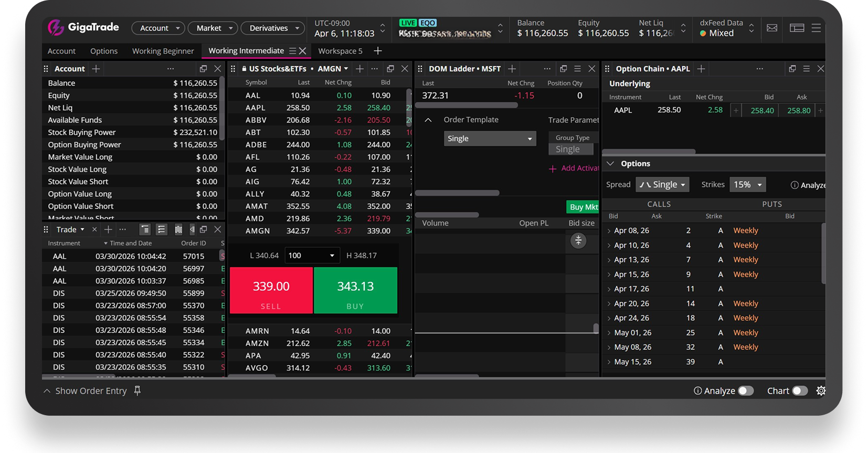Open the quantity 100 dropdown

tap(312, 256)
